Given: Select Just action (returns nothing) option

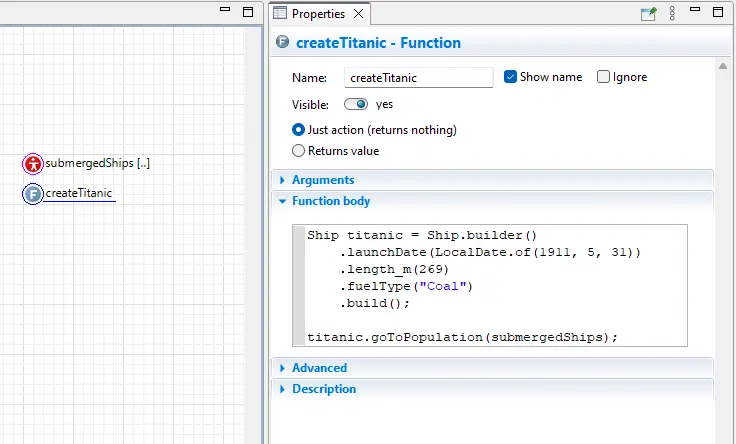Looking at the screenshot, I should click(298, 130).
